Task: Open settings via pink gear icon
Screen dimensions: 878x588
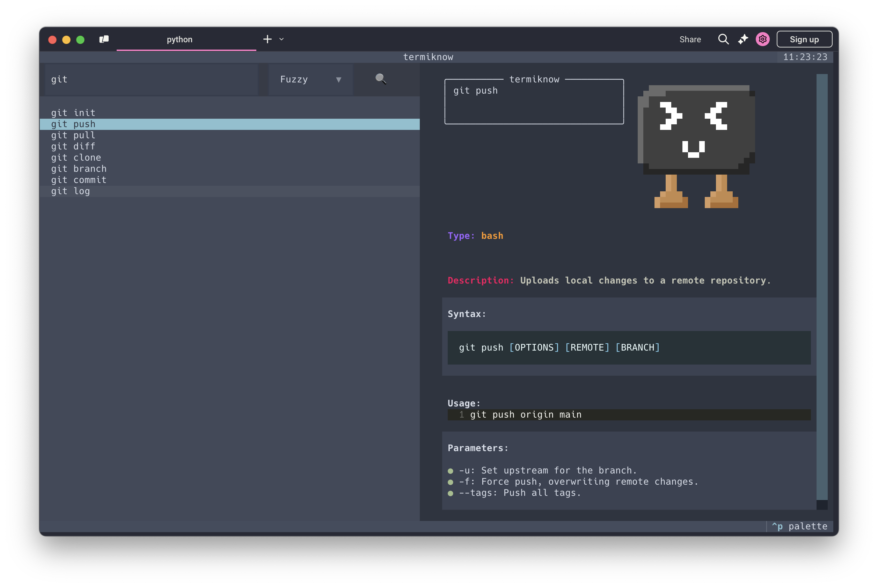Action: (762, 39)
